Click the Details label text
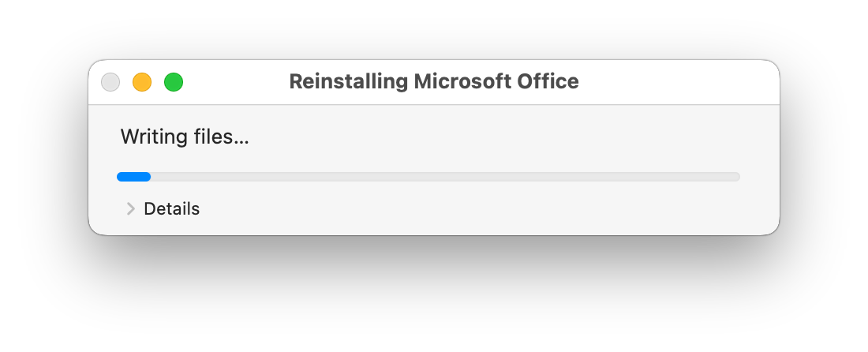This screenshot has height=352, width=868. coord(171,208)
